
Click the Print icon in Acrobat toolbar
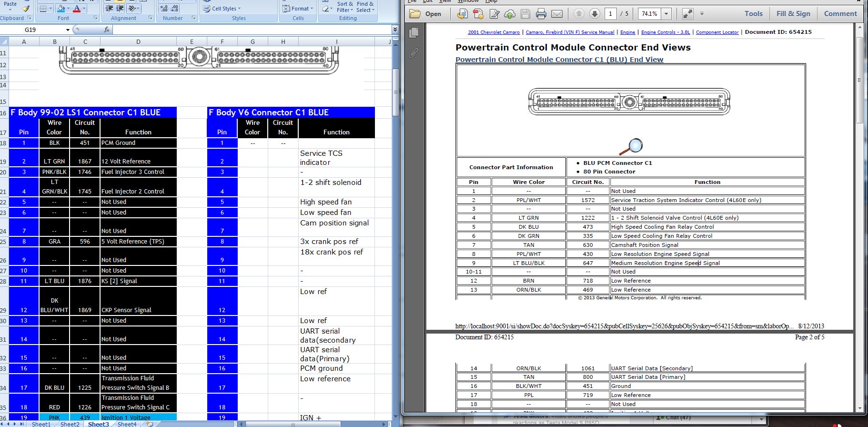coord(541,14)
